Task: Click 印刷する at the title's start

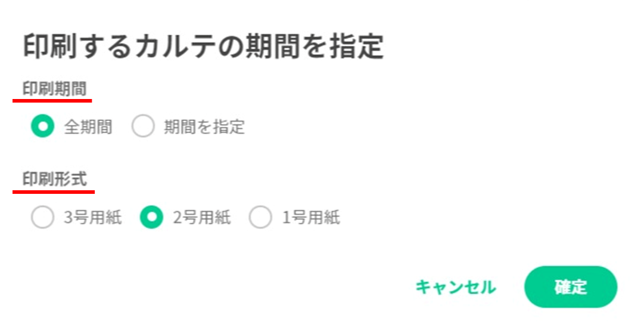Action: pos(76,47)
